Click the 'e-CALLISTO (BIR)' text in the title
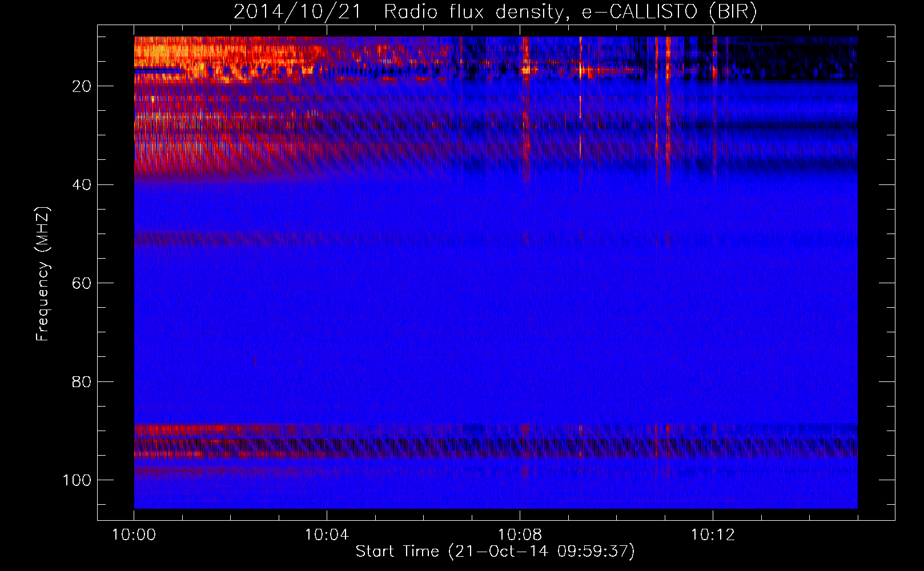This screenshot has height=571, width=924. coord(669,12)
